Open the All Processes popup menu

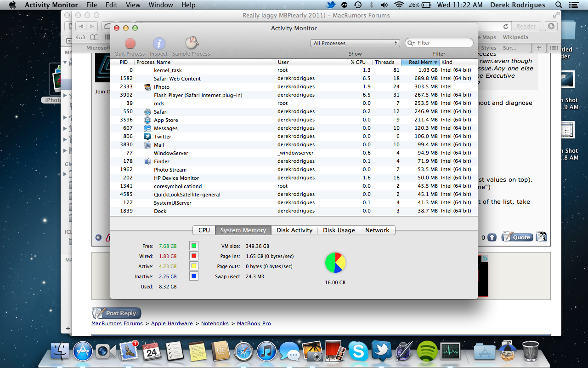355,43
